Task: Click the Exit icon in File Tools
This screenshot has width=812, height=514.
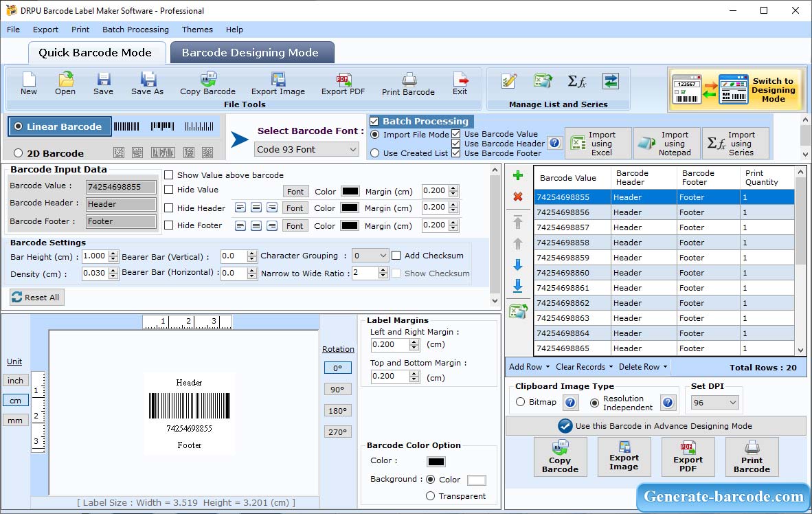Action: (x=460, y=84)
